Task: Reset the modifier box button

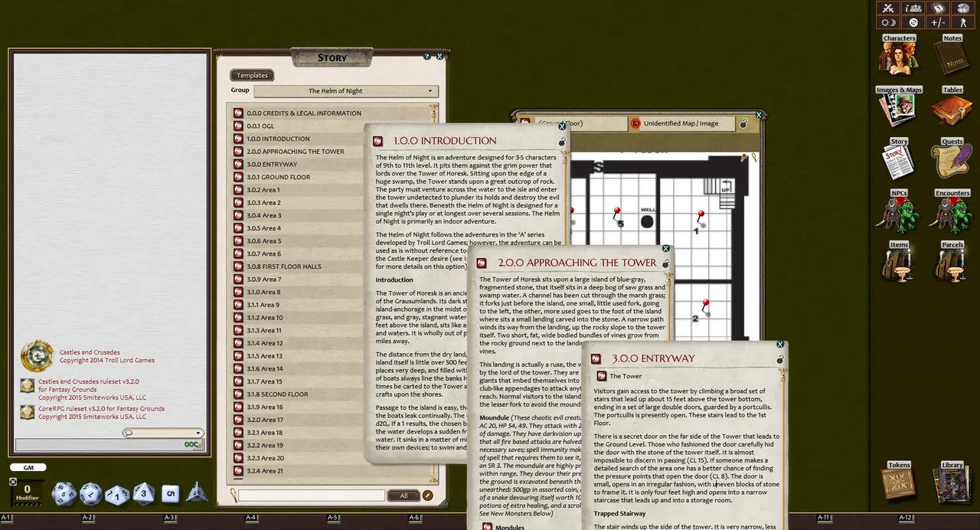Action: tap(12, 482)
